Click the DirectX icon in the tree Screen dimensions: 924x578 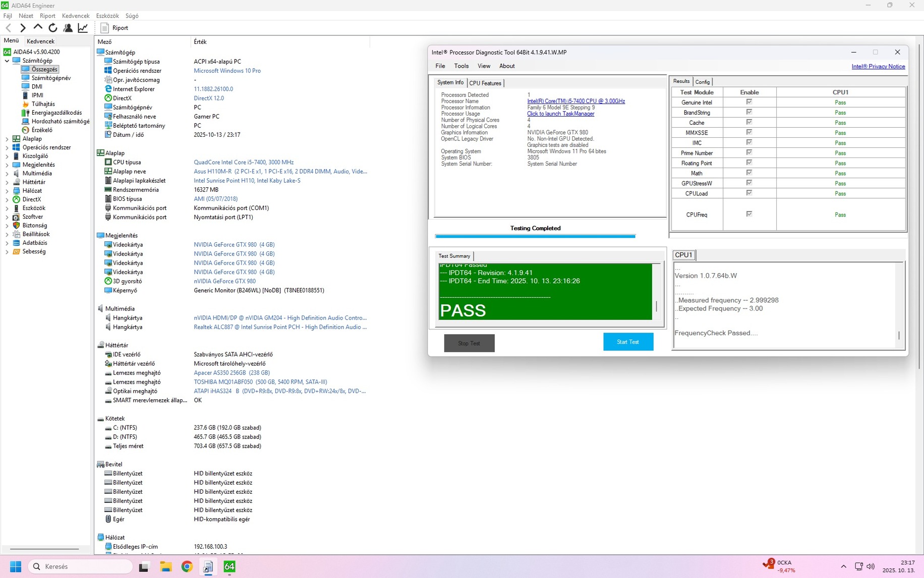click(17, 199)
